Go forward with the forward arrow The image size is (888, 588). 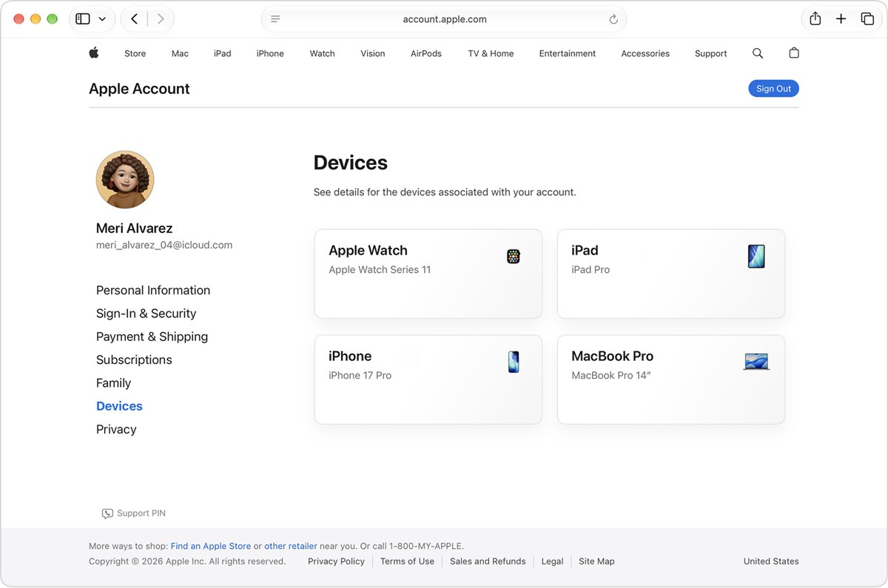(x=161, y=19)
